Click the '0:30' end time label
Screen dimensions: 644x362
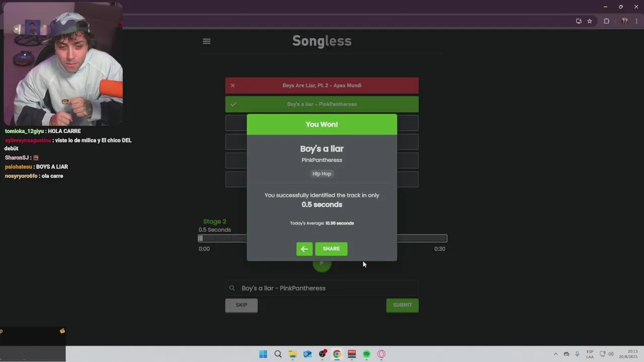coord(440,249)
